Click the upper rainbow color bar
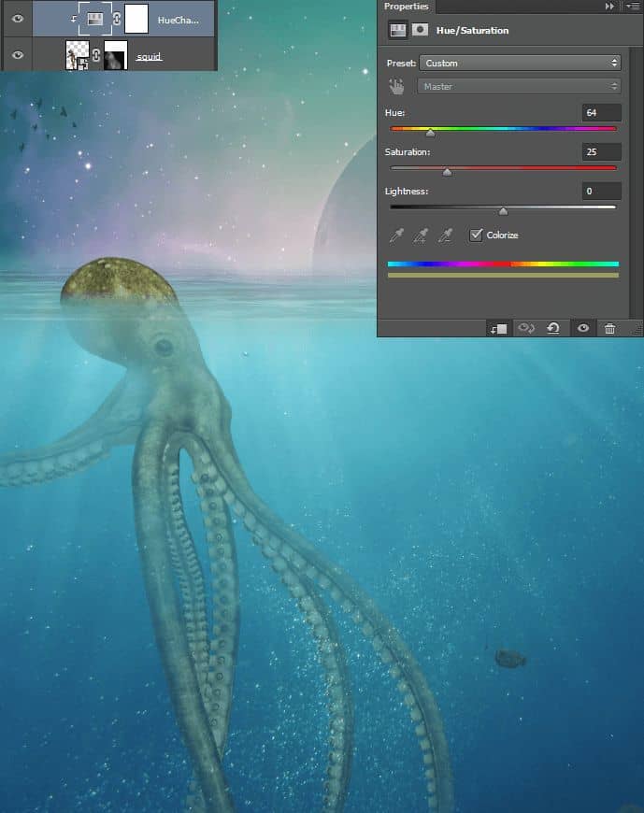Viewport: 644px width, 813px height. point(503,264)
